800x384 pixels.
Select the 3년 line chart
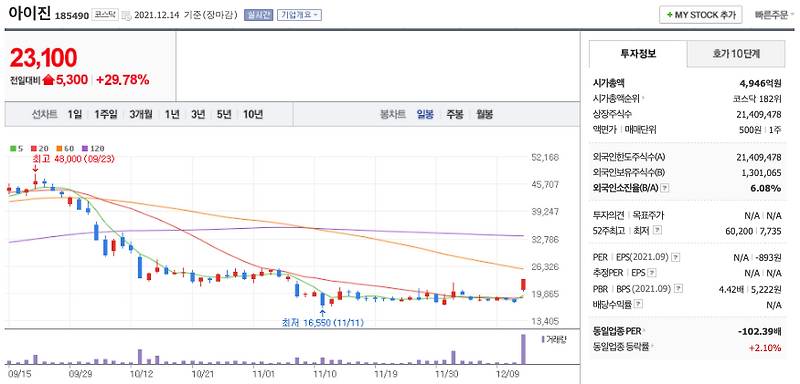(198, 114)
